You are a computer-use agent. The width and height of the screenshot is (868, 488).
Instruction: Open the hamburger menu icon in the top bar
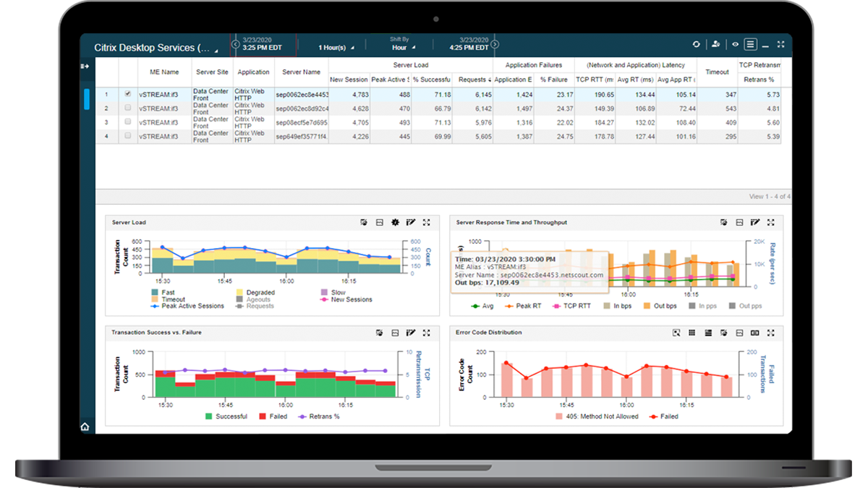tap(752, 44)
